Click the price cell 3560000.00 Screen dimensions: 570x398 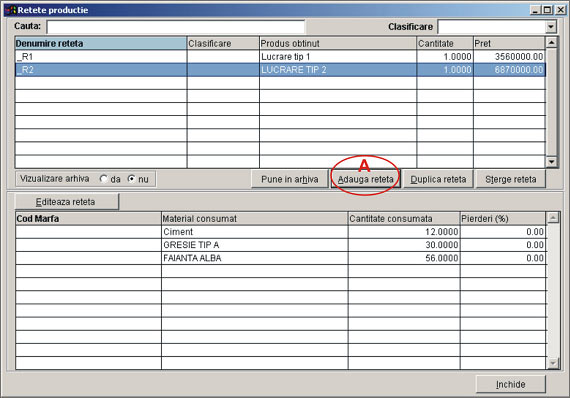point(509,57)
